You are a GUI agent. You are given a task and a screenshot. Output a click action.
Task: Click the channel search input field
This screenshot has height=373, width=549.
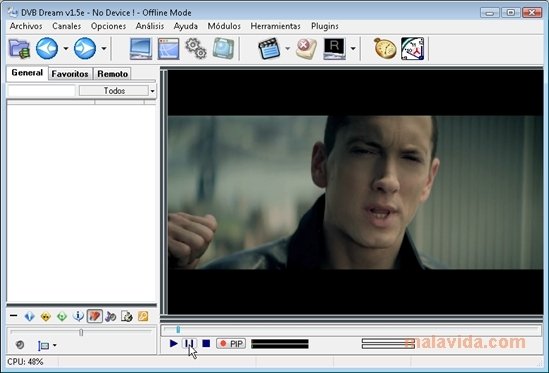pyautogui.click(x=41, y=91)
